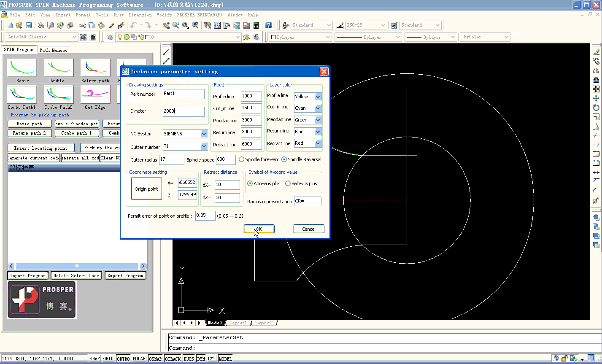The width and height of the screenshot is (602, 364).
Task: Open the Layer Properties Manager icon
Action: [x=110, y=37]
